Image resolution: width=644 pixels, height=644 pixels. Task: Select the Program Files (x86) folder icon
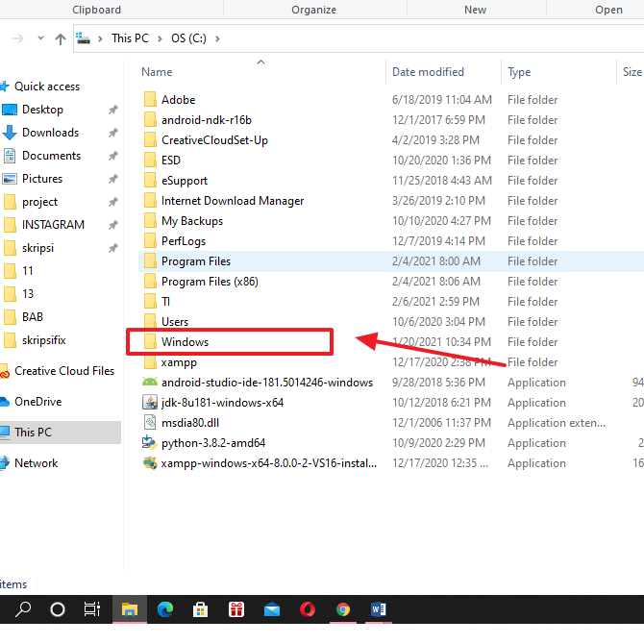click(x=150, y=281)
